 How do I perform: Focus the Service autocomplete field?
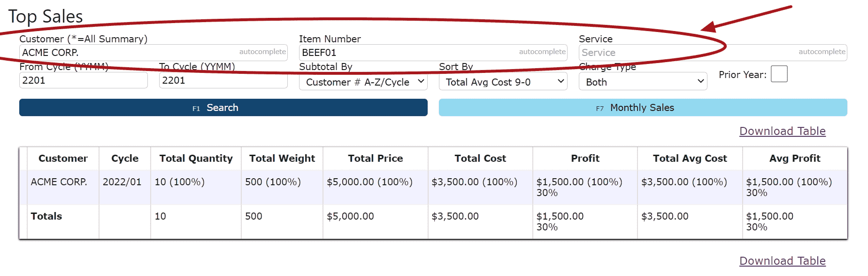point(685,53)
